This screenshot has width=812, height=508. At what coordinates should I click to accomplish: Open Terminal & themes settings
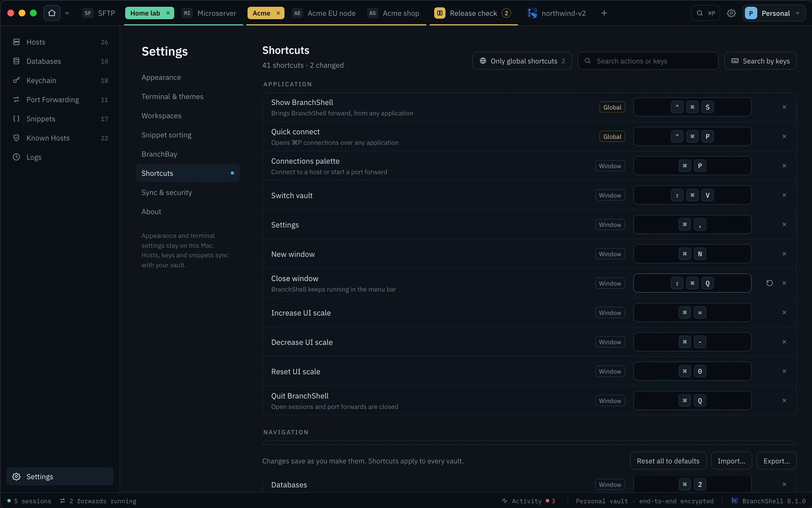click(x=188, y=97)
